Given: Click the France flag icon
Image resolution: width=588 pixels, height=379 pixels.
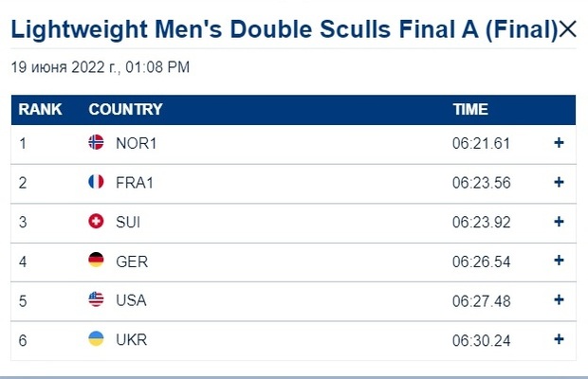Looking at the screenshot, I should point(96,182).
